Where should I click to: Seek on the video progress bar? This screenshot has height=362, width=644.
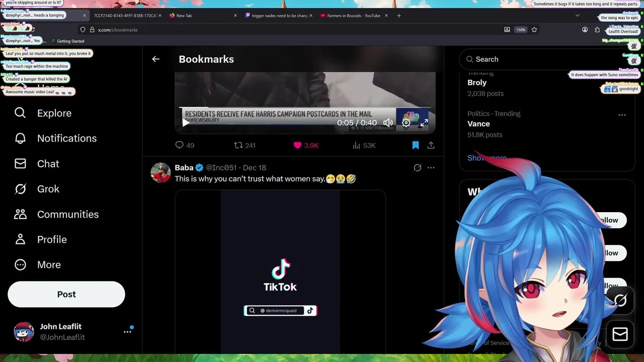305,108
